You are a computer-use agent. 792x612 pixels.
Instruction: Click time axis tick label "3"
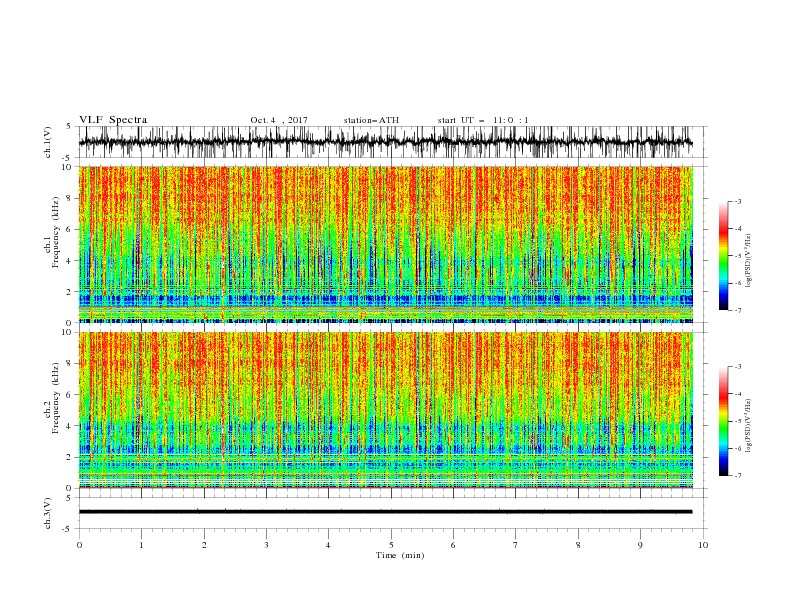tap(266, 545)
